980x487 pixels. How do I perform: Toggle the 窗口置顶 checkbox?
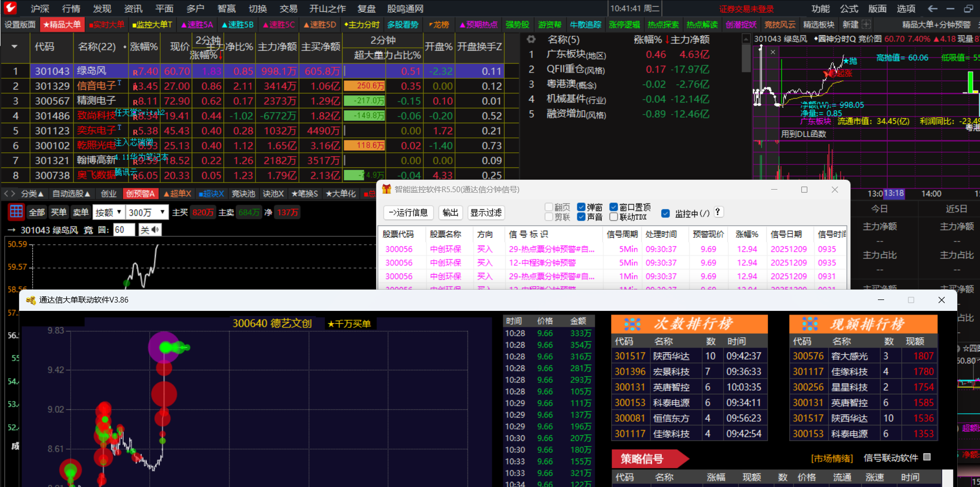(613, 207)
